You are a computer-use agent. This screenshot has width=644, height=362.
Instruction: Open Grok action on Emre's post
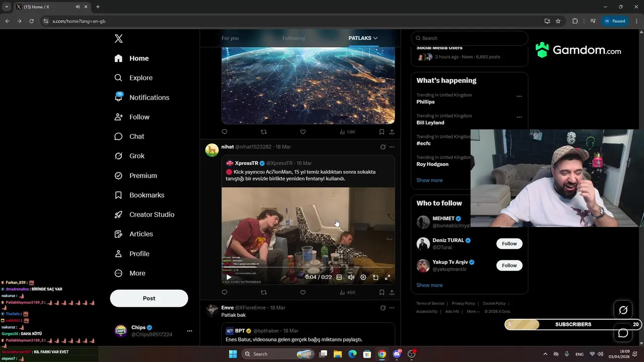[x=383, y=308]
